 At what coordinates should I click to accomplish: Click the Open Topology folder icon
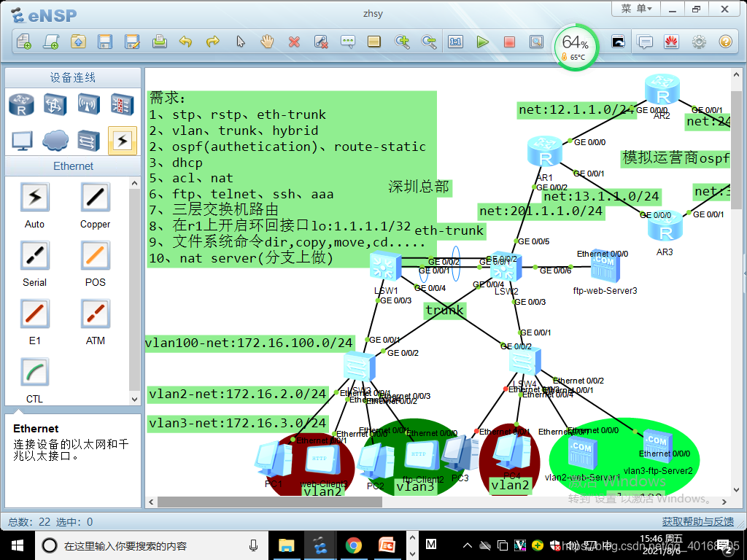[78, 42]
